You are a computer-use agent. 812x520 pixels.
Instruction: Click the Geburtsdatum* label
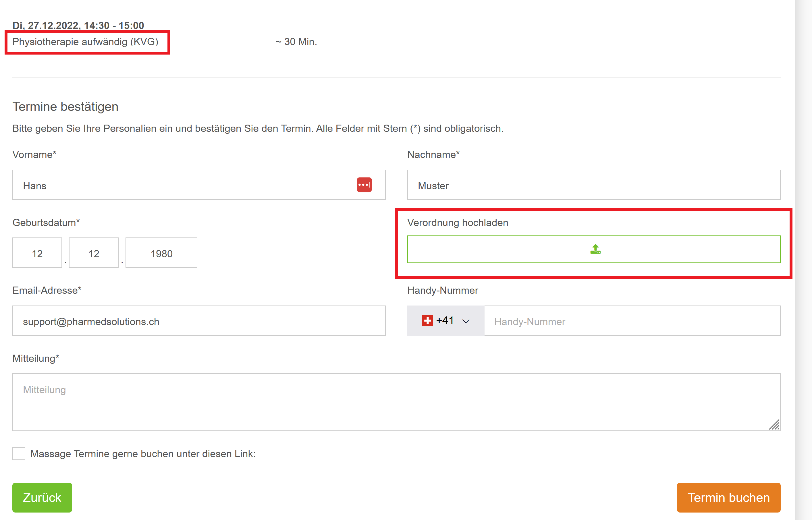pos(46,223)
